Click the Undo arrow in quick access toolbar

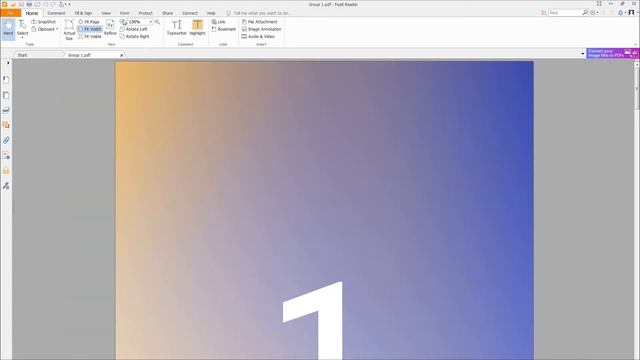(45, 4)
